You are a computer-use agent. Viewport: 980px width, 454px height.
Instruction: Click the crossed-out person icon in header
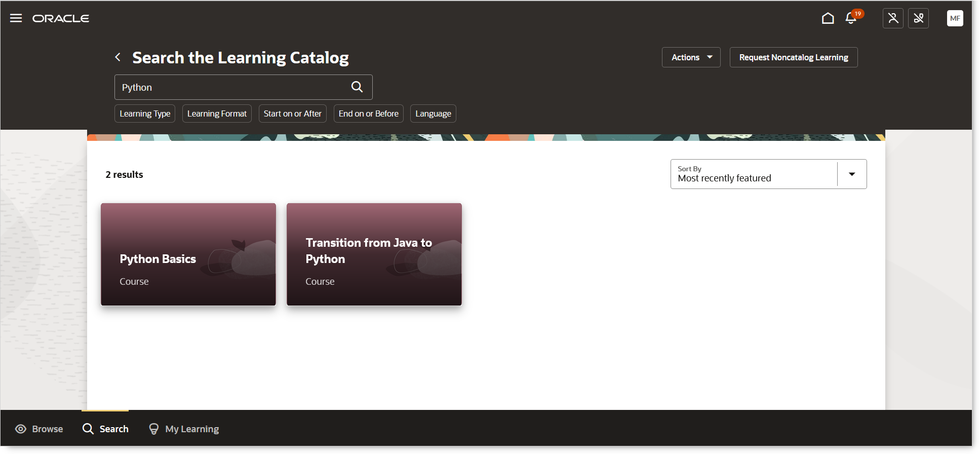(918, 18)
